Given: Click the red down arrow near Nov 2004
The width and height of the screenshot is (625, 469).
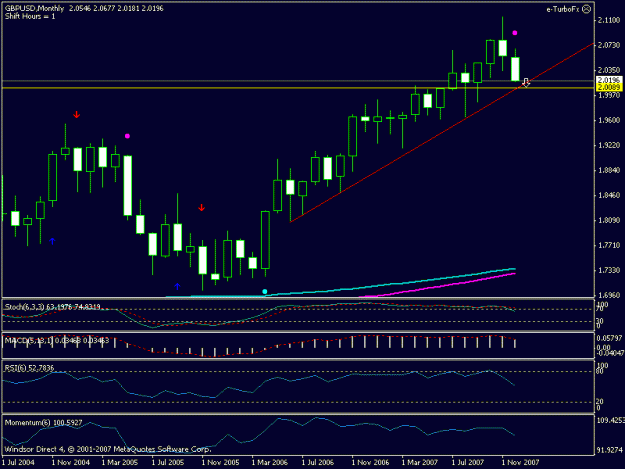Looking at the screenshot, I should point(77,115).
